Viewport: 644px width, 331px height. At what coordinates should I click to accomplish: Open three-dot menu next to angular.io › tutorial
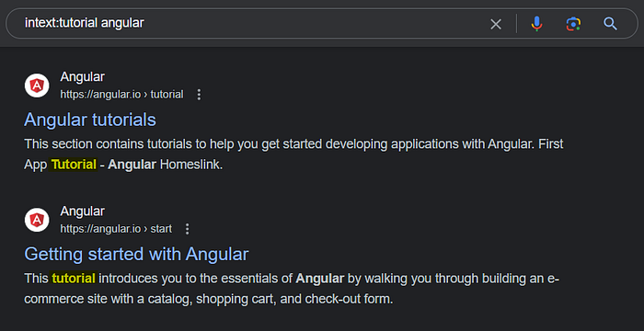[199, 95]
